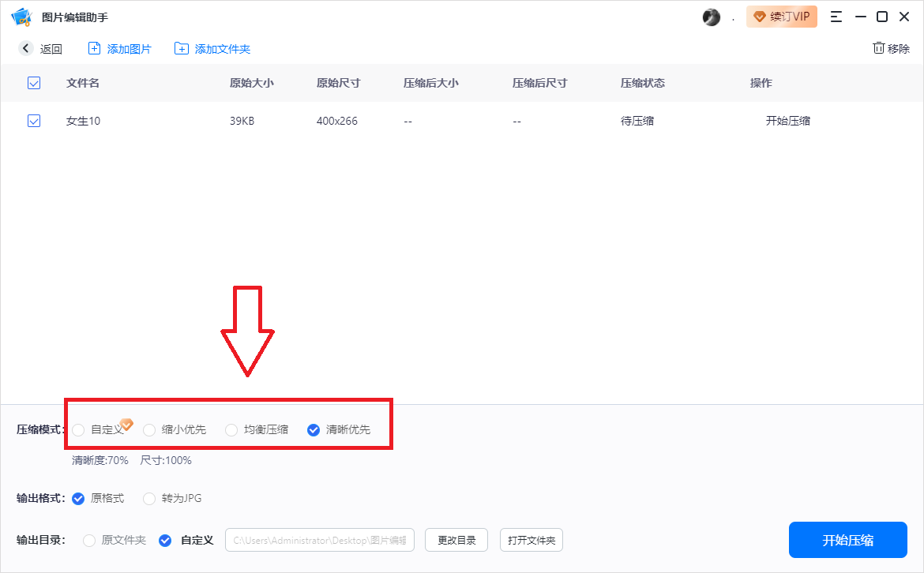
Task: Click the user avatar icon
Action: point(711,16)
